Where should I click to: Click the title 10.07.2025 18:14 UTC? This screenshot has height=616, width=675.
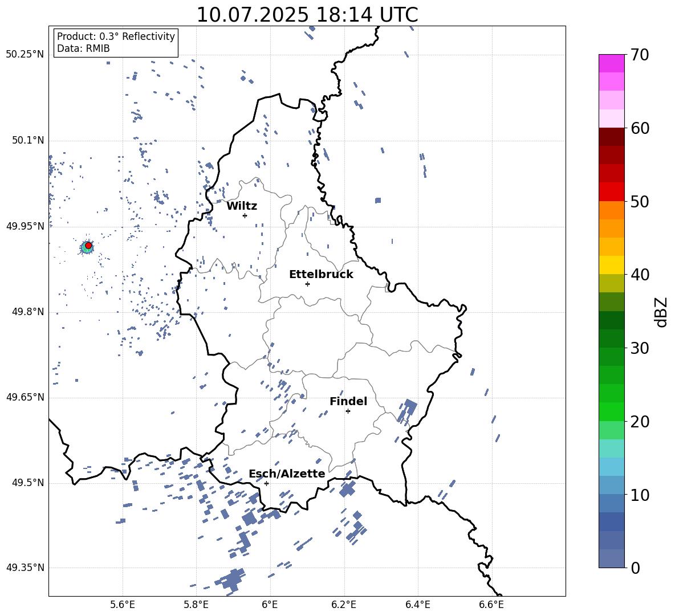coord(307,15)
